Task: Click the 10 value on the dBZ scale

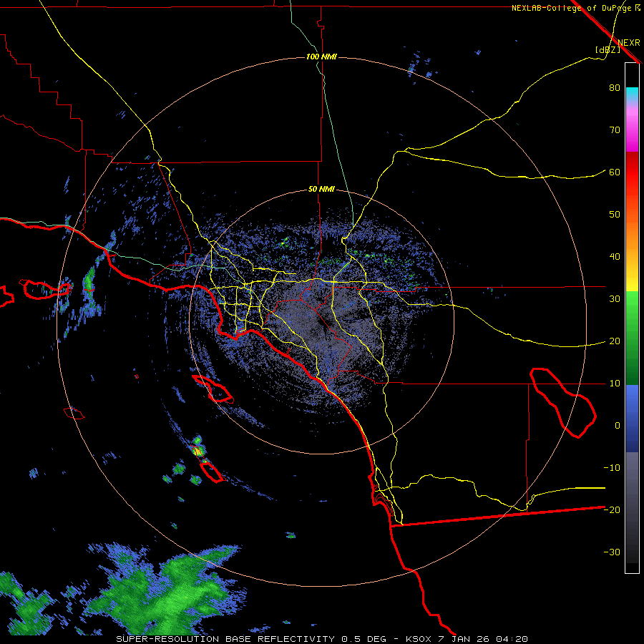Action: tap(615, 384)
